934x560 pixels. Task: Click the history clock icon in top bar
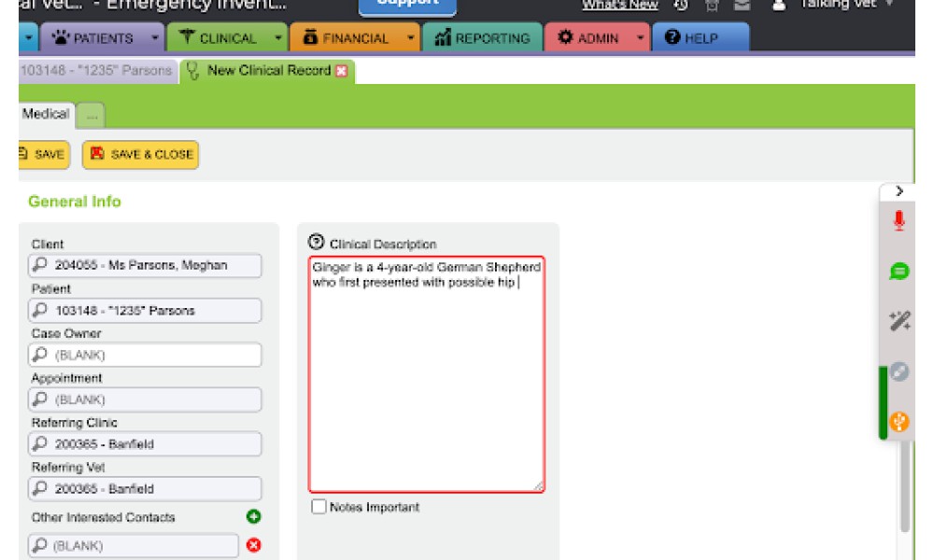tap(682, 5)
